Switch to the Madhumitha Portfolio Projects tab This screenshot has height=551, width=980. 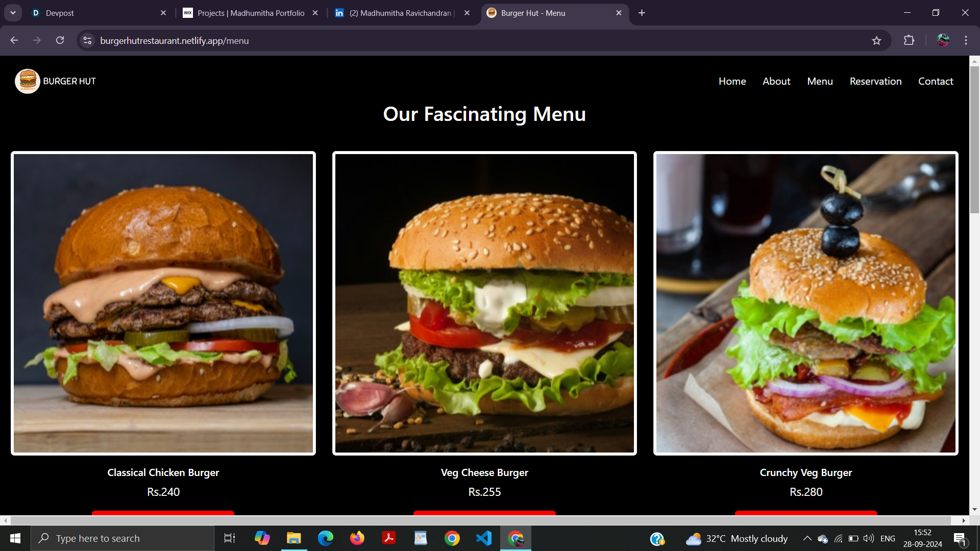[x=250, y=13]
